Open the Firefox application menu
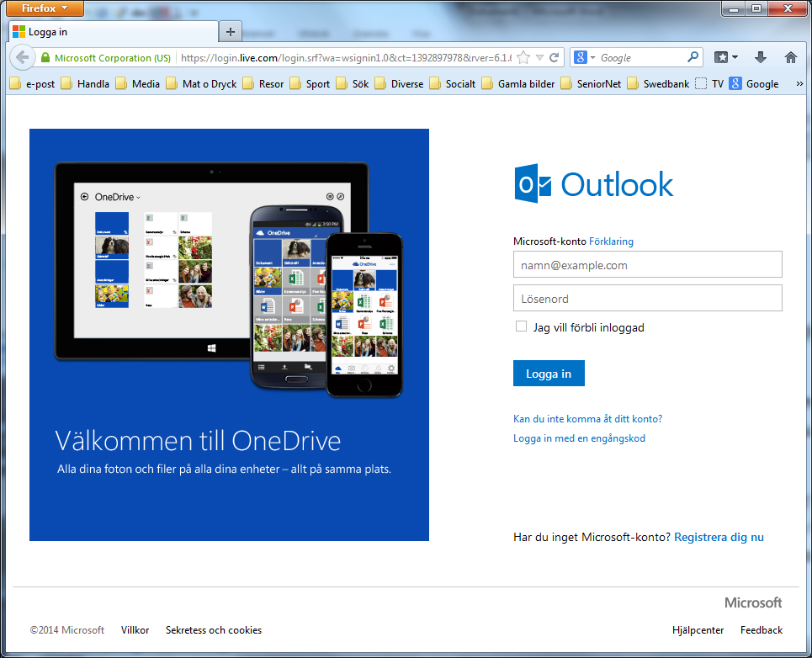 [x=45, y=8]
